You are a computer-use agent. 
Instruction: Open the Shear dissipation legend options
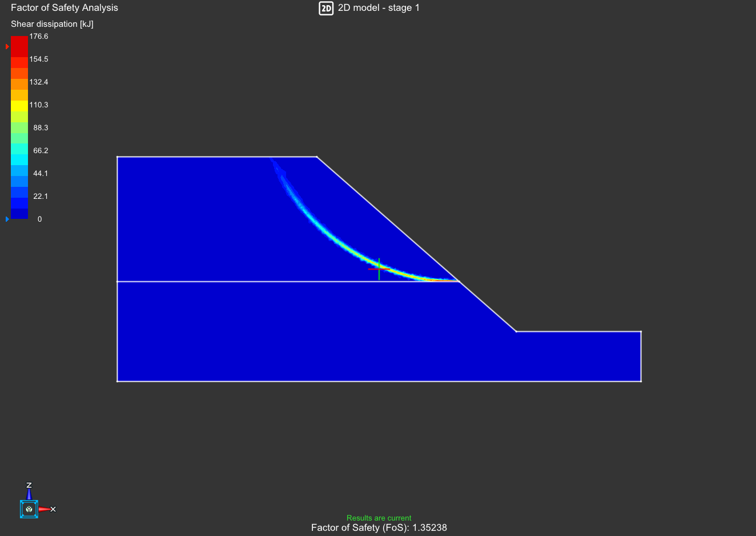52,24
